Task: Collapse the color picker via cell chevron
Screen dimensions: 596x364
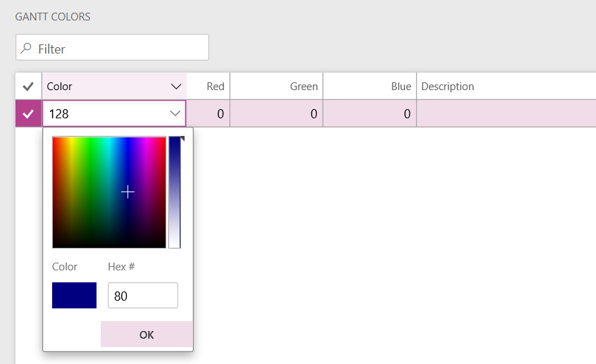Action: pyautogui.click(x=175, y=113)
